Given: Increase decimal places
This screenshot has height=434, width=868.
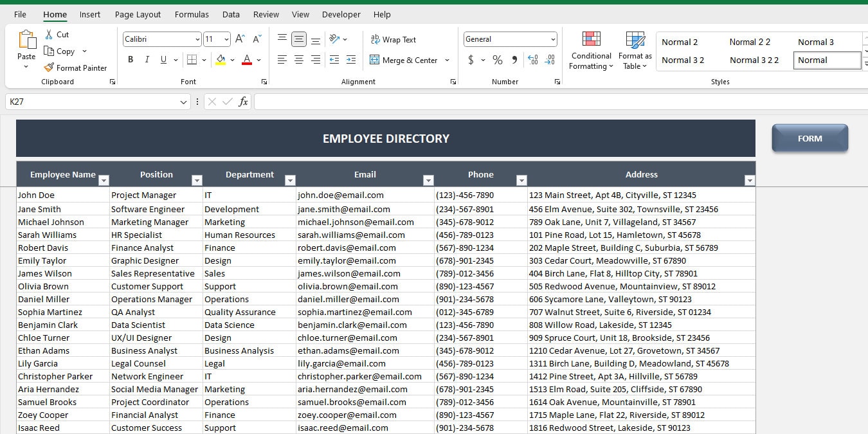Looking at the screenshot, I should (533, 60).
